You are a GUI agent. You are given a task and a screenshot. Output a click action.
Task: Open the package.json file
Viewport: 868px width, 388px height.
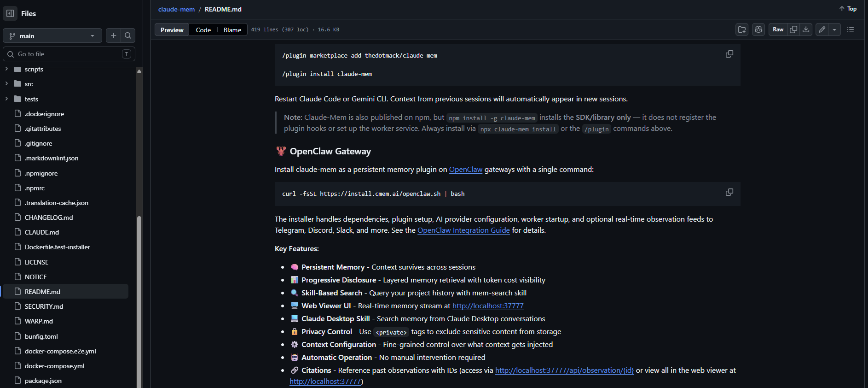pyautogui.click(x=43, y=381)
